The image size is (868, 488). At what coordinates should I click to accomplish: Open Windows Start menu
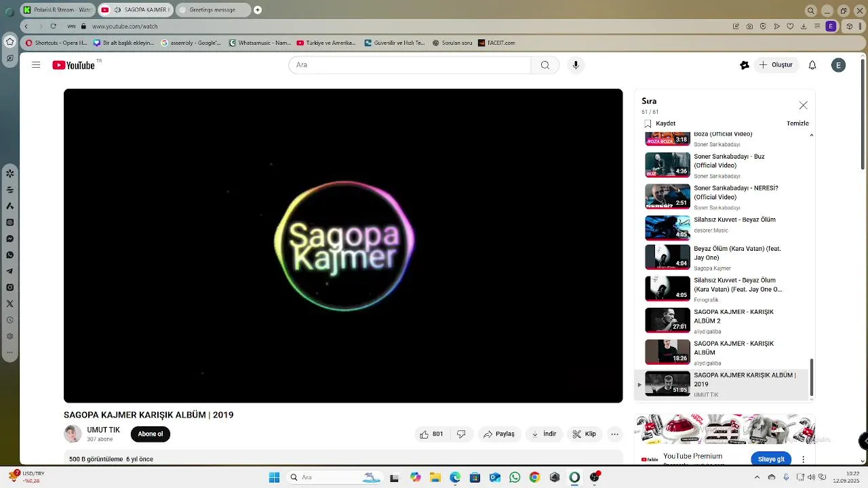point(274,477)
